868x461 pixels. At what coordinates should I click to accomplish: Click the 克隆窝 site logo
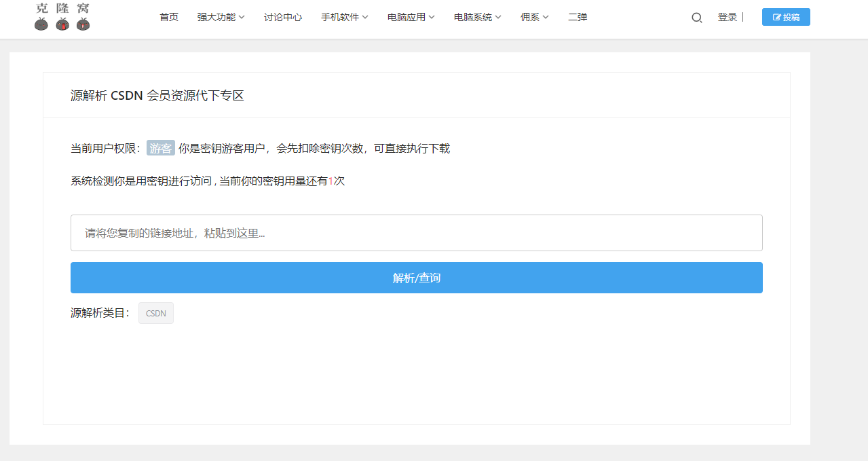point(62,17)
